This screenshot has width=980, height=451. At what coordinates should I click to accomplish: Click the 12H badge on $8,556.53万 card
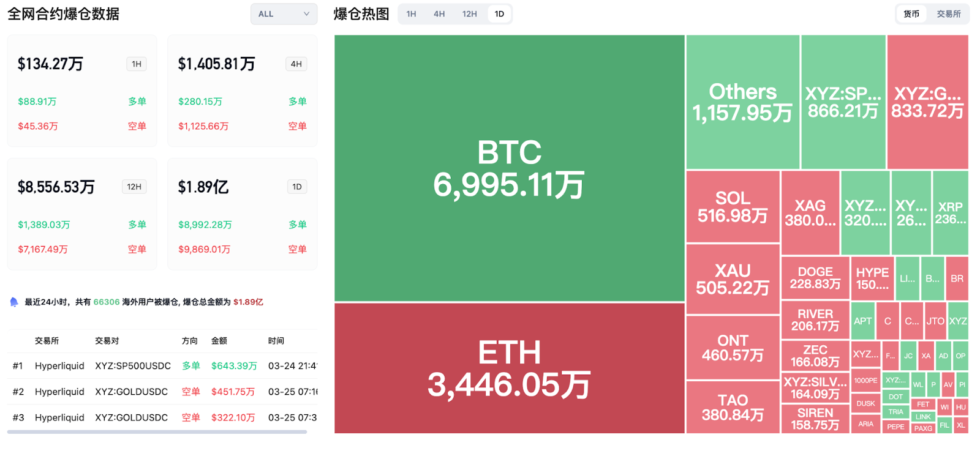(x=134, y=187)
